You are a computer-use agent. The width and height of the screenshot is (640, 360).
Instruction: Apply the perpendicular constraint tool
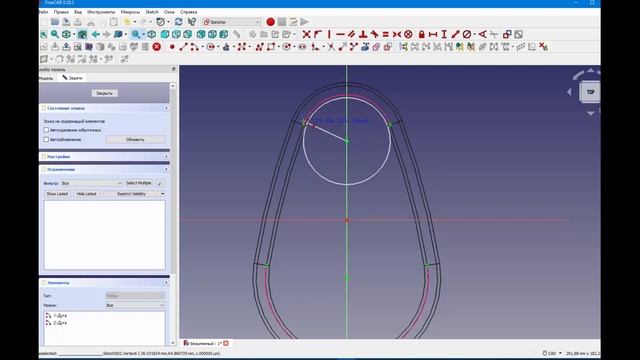tap(363, 34)
